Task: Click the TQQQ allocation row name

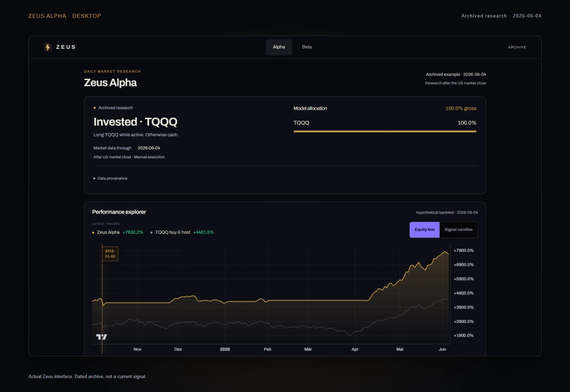Action: point(301,123)
